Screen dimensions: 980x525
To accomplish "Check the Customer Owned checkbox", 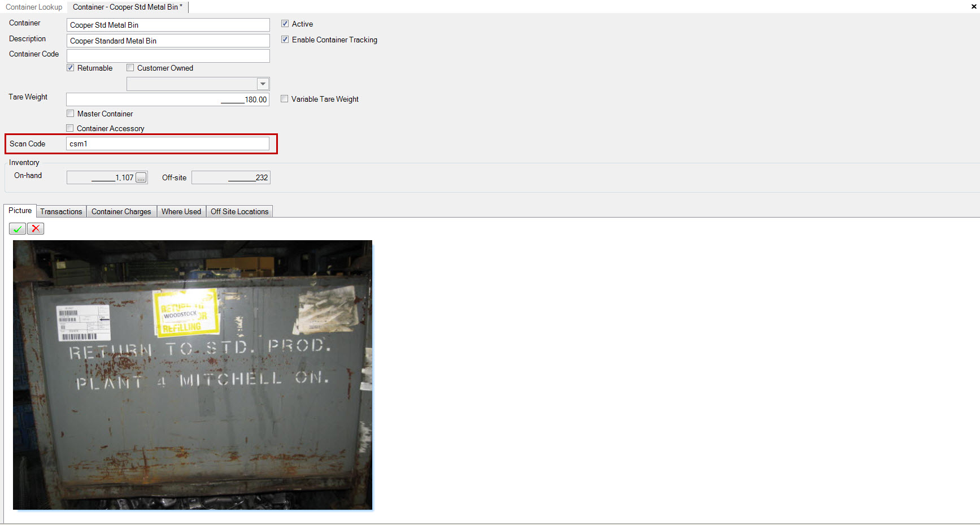I will tap(130, 68).
